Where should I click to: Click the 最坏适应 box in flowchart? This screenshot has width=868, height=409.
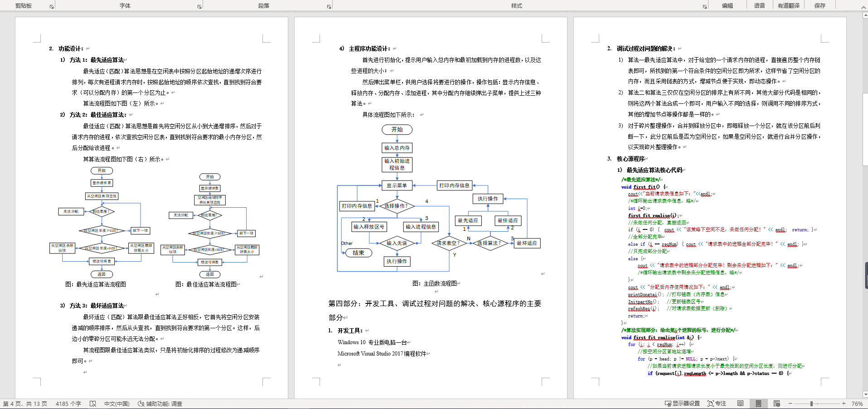point(527,243)
